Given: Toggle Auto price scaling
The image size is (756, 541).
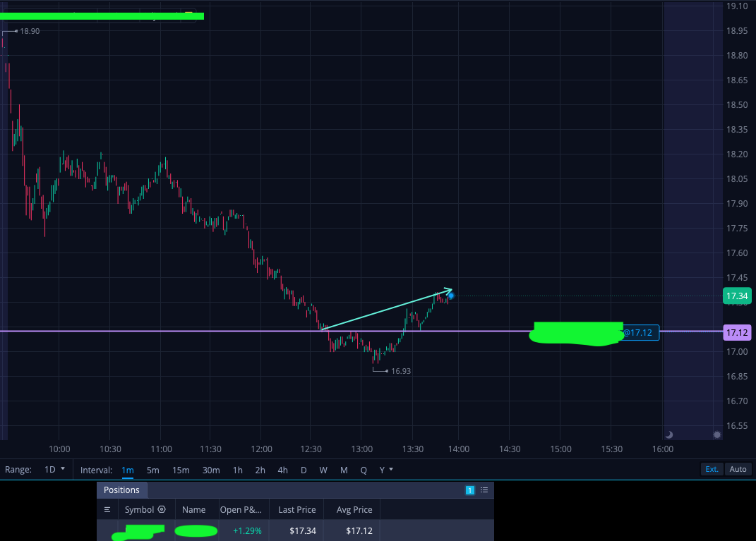Looking at the screenshot, I should (x=738, y=469).
